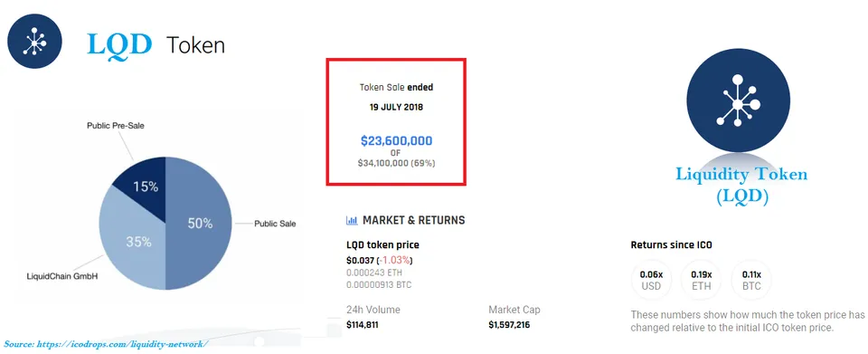Screen dimensions: 868x354
Task: Click the Public Pre-Sale chart label
Action: coord(116,126)
